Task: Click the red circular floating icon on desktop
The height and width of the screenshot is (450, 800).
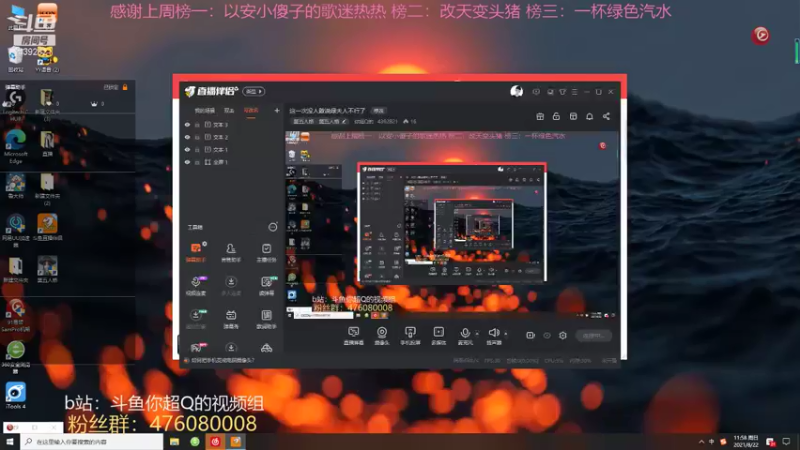Action: tap(761, 35)
